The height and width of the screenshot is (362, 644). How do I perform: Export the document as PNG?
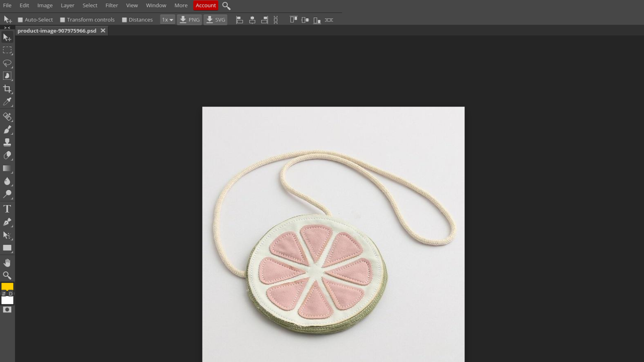coord(190,20)
